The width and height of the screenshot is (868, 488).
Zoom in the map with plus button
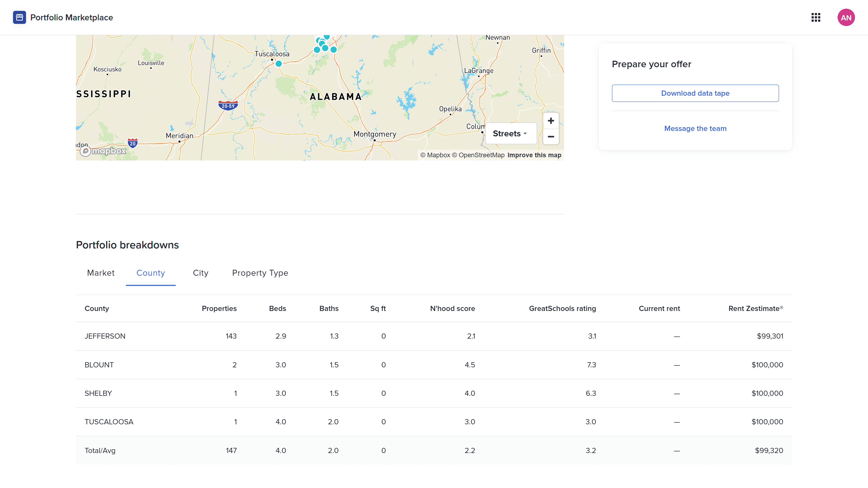click(551, 121)
